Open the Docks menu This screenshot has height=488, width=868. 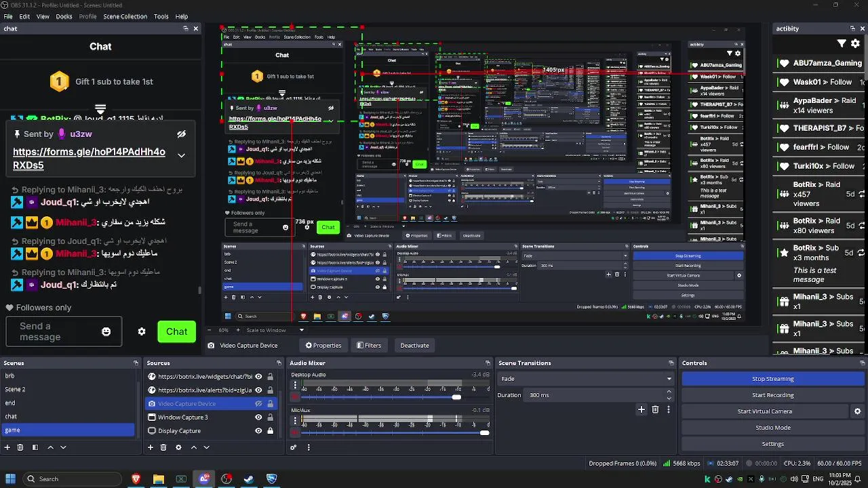click(x=64, y=16)
